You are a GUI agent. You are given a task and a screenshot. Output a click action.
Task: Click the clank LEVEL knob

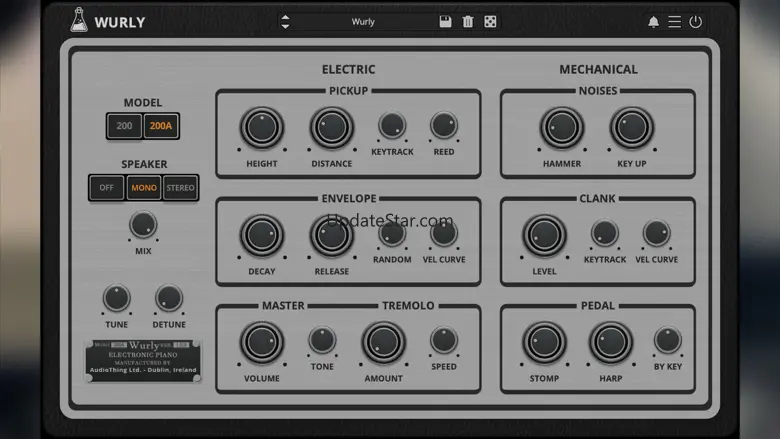(544, 235)
